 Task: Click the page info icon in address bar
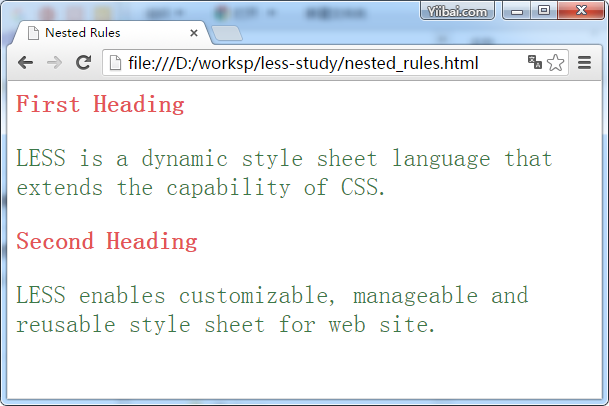(115, 63)
